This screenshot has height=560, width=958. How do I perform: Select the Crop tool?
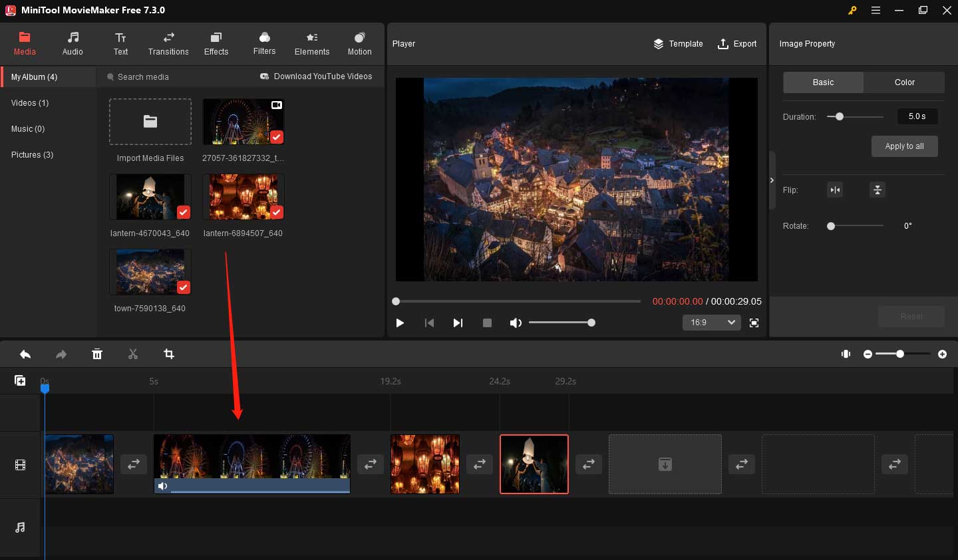click(169, 354)
